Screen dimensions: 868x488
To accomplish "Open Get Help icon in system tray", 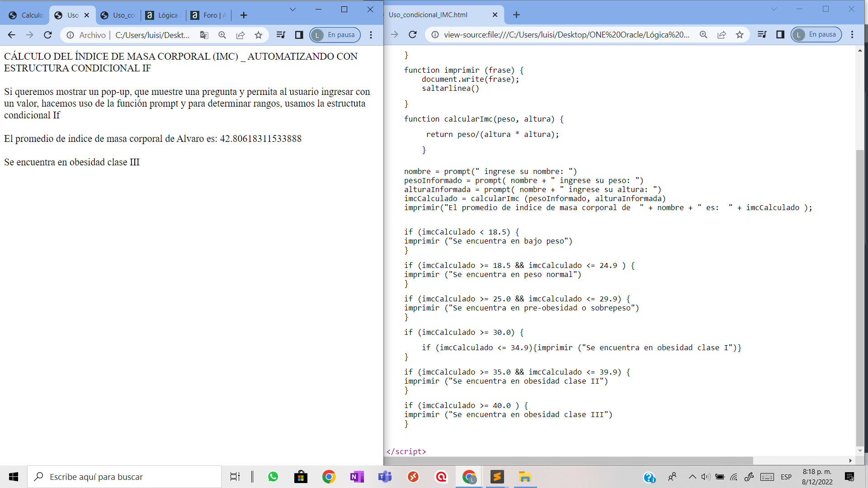I will [x=649, y=477].
